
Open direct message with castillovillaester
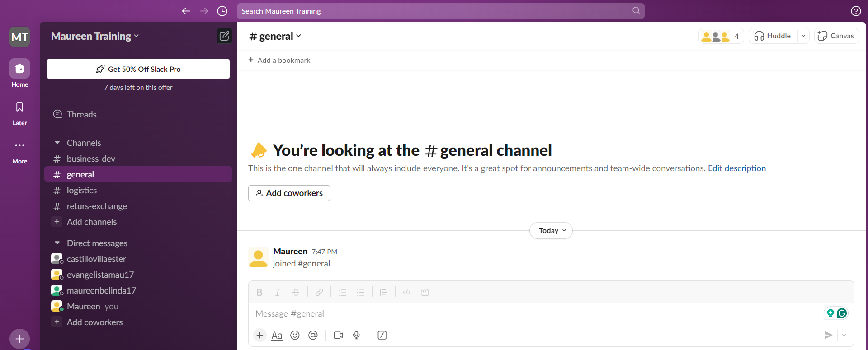138,259
